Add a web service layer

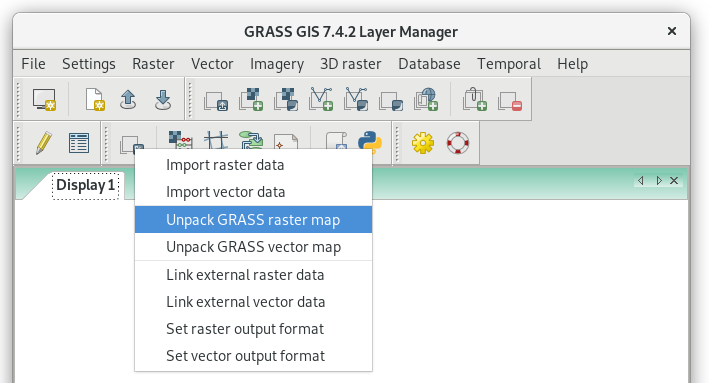(426, 99)
